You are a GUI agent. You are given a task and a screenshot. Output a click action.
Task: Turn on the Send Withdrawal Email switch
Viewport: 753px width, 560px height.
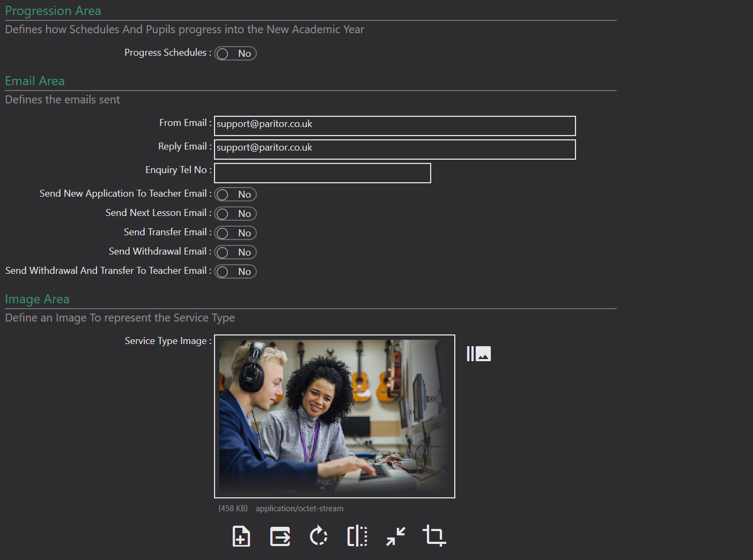tap(235, 252)
